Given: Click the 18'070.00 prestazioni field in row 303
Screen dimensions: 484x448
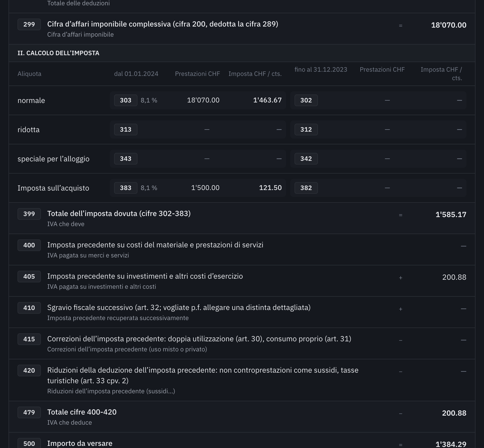Looking at the screenshot, I should click(x=203, y=100).
